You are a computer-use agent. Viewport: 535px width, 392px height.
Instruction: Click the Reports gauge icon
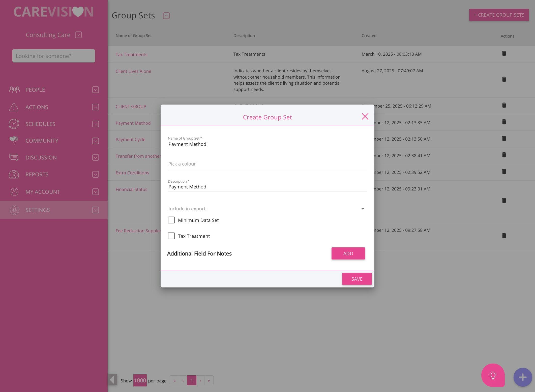tap(14, 174)
